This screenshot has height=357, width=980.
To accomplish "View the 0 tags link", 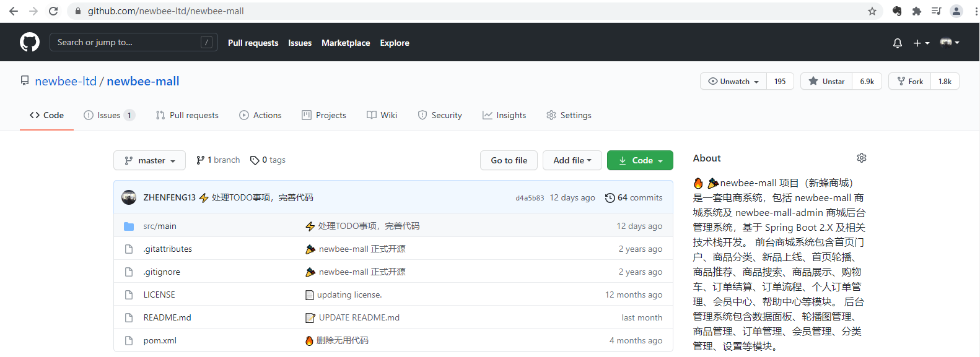I will [x=268, y=160].
